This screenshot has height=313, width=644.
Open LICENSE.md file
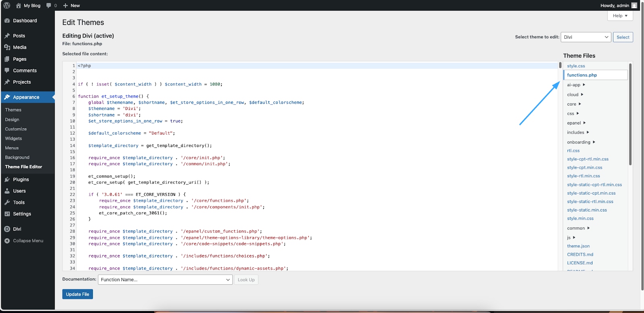tap(580, 263)
